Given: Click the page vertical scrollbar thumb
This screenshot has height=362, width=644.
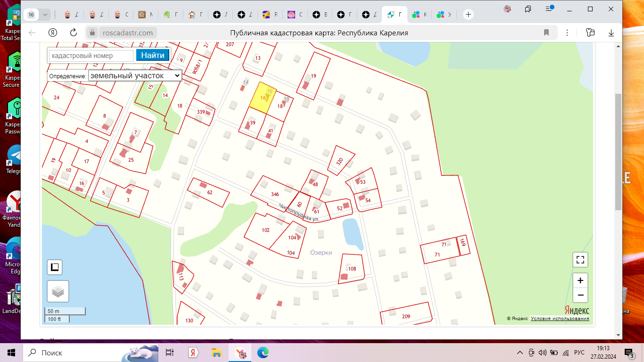Looking at the screenshot, I should (x=618, y=151).
